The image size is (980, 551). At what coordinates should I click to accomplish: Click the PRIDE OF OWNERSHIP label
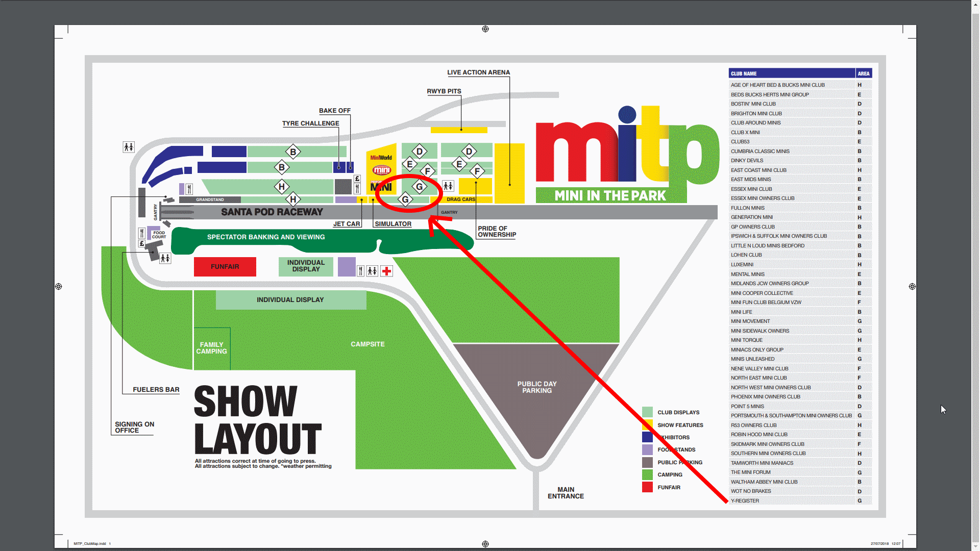pos(497,232)
